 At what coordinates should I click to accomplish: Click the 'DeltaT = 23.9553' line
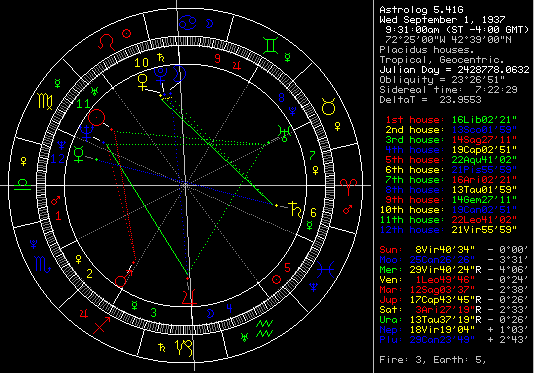[430, 100]
